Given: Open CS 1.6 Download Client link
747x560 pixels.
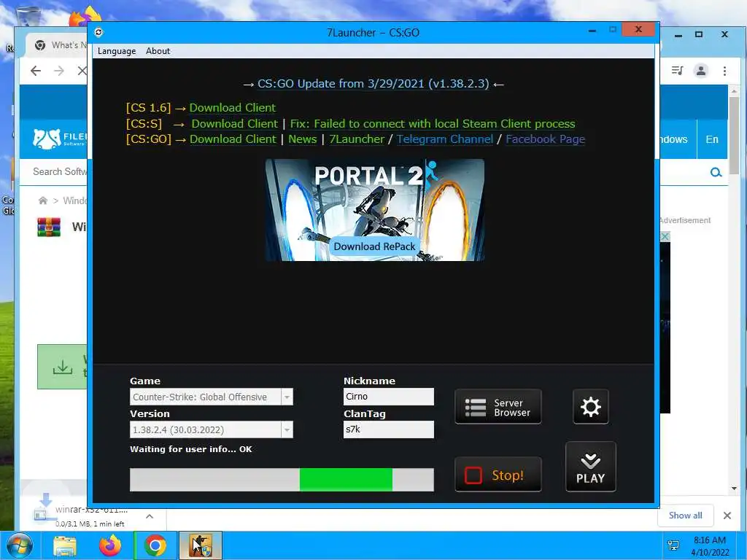Looking at the screenshot, I should tap(233, 108).
